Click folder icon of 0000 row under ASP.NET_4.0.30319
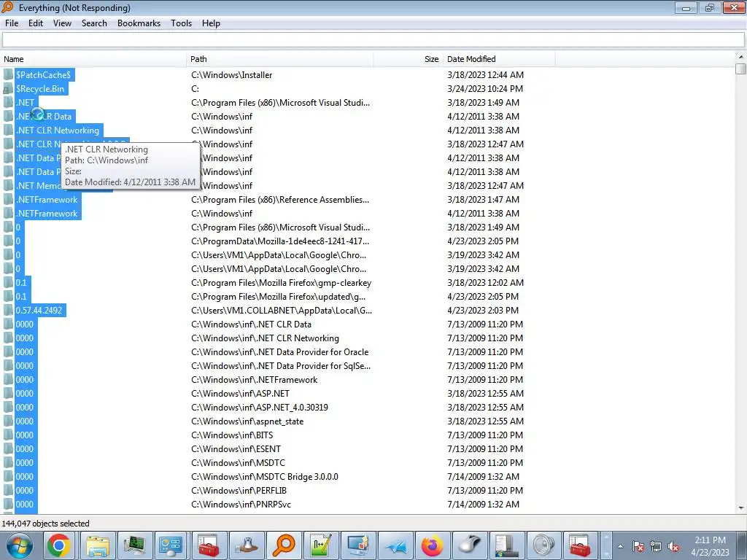 click(x=8, y=407)
